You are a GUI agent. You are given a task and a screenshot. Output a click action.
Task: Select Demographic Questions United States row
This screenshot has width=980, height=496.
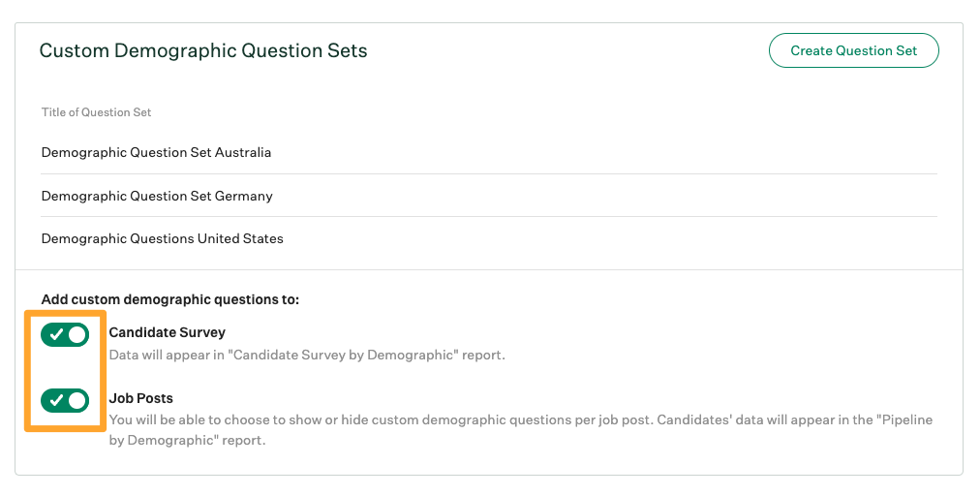[x=163, y=238]
